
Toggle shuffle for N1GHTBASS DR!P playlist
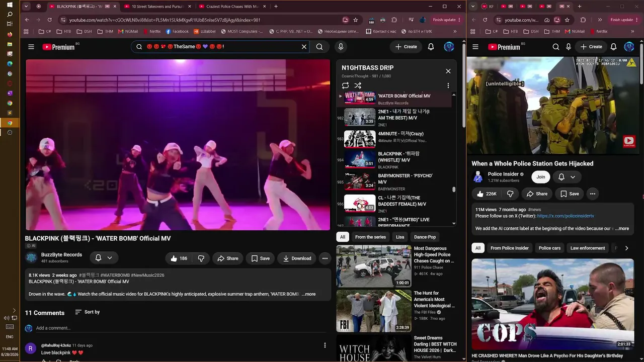point(358,85)
